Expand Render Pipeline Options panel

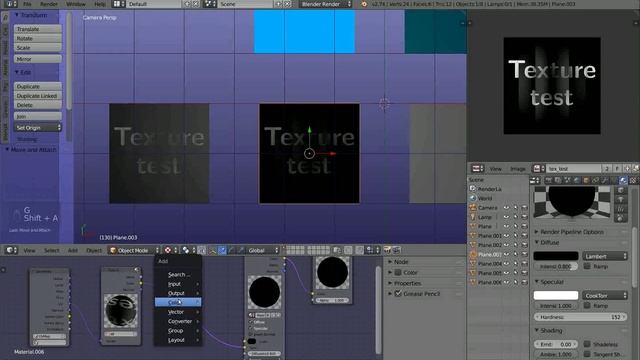[x=537, y=232]
